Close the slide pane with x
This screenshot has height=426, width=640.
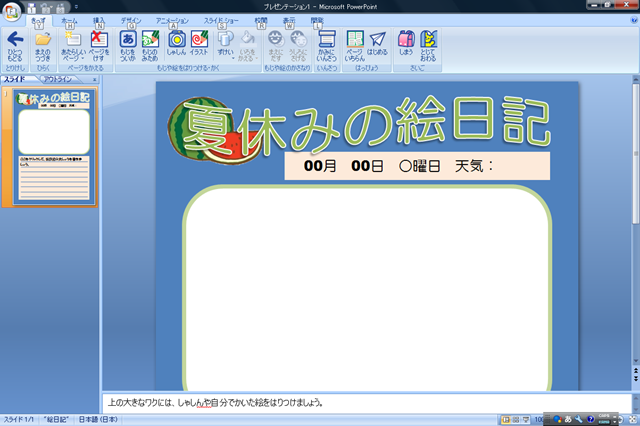click(x=95, y=80)
